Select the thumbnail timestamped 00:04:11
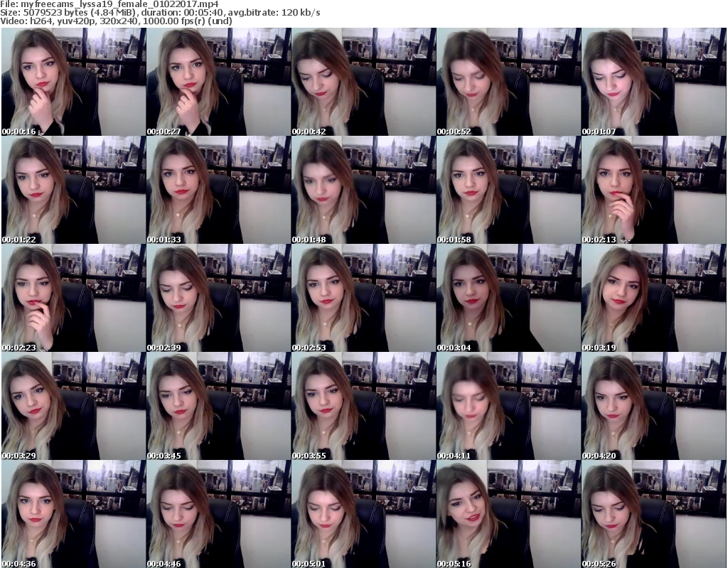The width and height of the screenshot is (728, 568). 508,407
